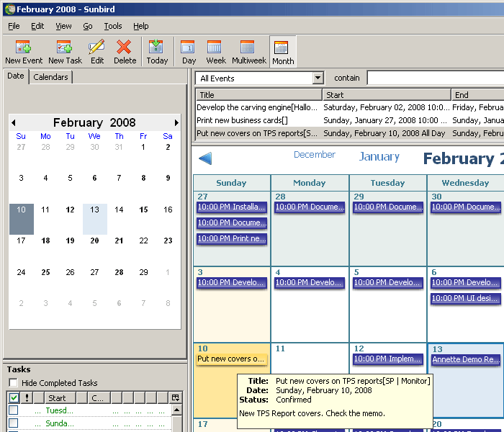This screenshot has height=432, width=504.
Task: Jump to Today using toolbar icon
Action: pos(157,48)
